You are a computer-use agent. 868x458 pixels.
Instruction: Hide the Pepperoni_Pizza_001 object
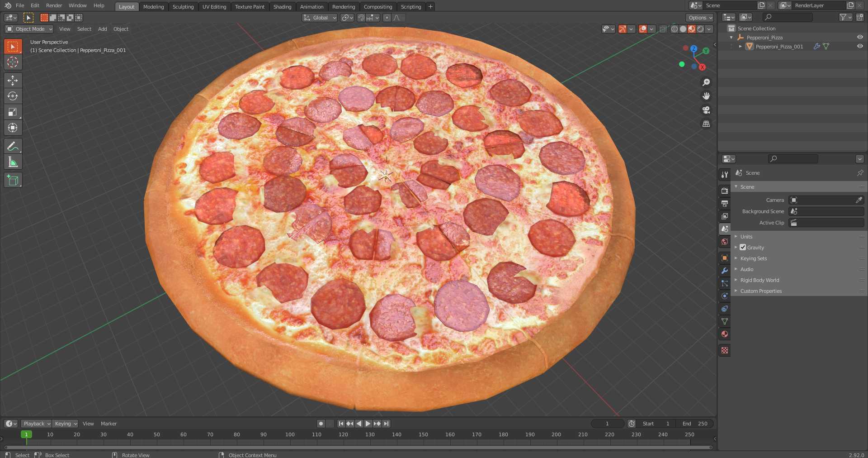click(x=860, y=46)
